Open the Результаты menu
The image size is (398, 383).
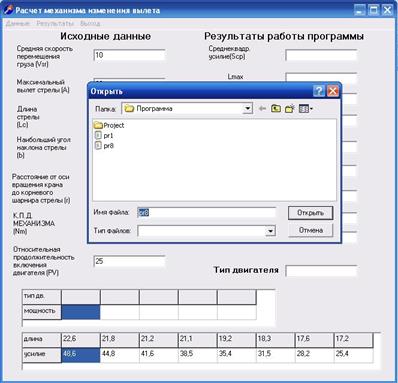point(55,24)
